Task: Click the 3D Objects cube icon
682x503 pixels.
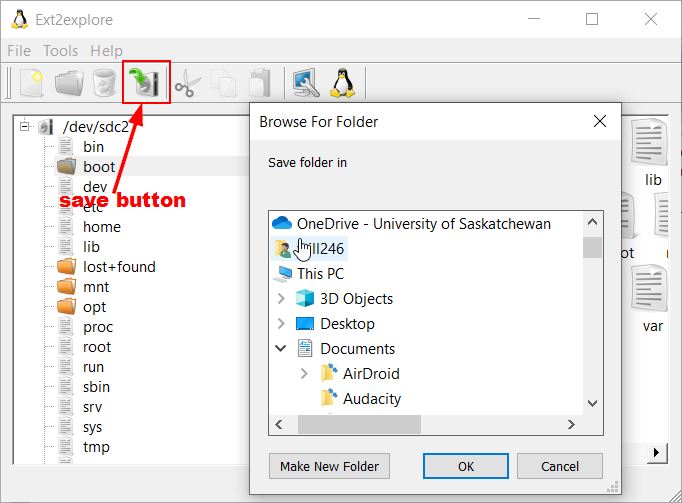Action: pyautogui.click(x=305, y=298)
